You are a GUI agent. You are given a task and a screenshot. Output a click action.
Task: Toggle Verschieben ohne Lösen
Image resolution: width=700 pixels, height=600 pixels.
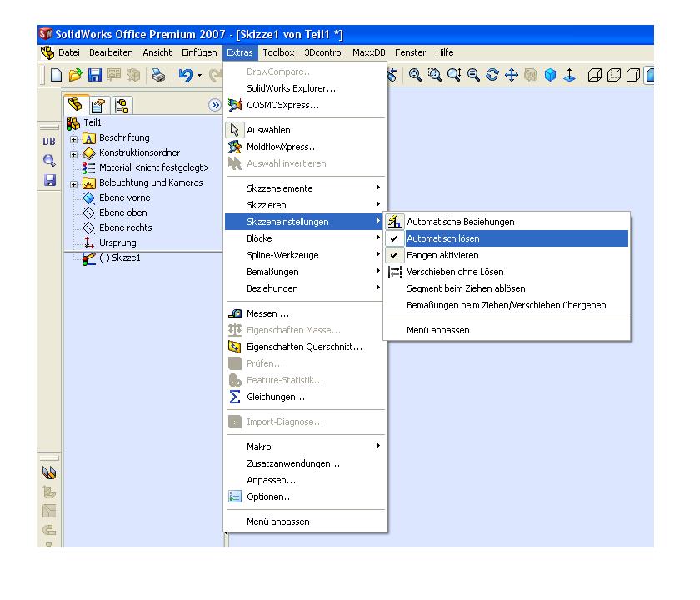[x=507, y=272]
